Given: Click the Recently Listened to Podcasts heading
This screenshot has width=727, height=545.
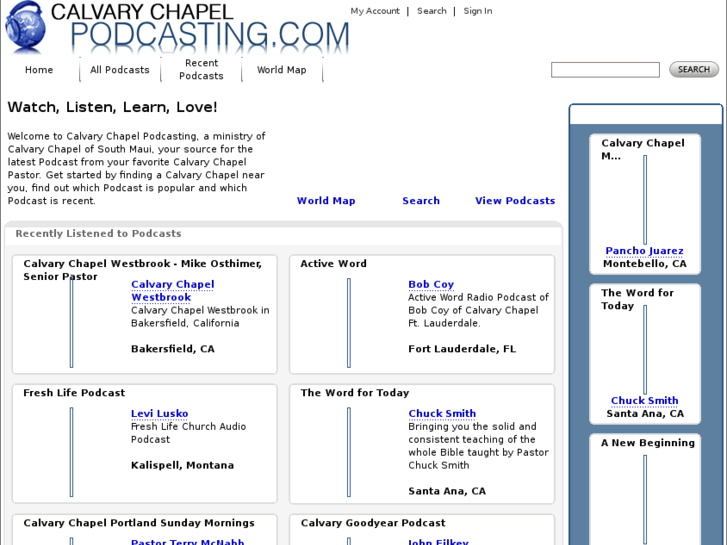Looking at the screenshot, I should [x=98, y=233].
